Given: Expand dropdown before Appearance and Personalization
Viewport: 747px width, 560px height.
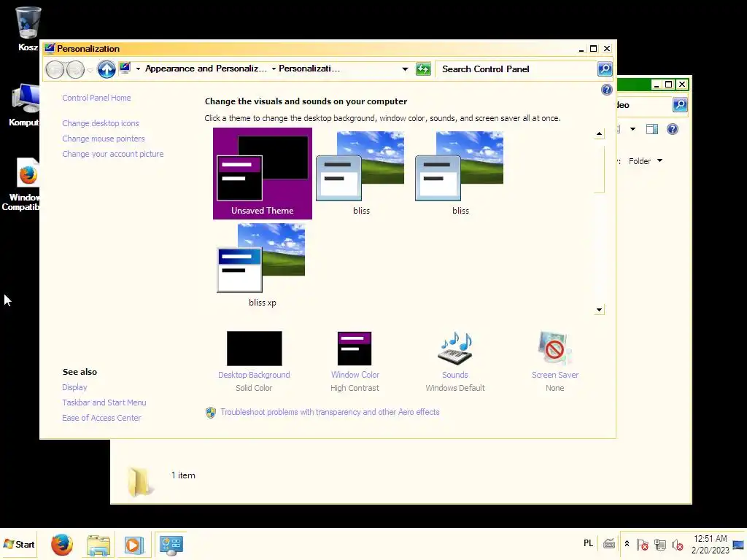Looking at the screenshot, I should pos(138,69).
